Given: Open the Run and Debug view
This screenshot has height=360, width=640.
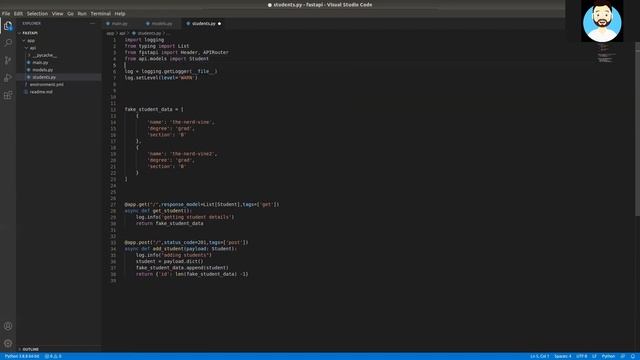Looking at the screenshot, I should [x=8, y=78].
